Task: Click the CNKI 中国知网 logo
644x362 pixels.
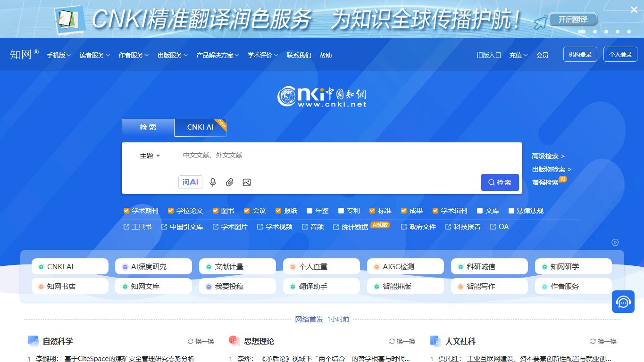Action: click(322, 97)
